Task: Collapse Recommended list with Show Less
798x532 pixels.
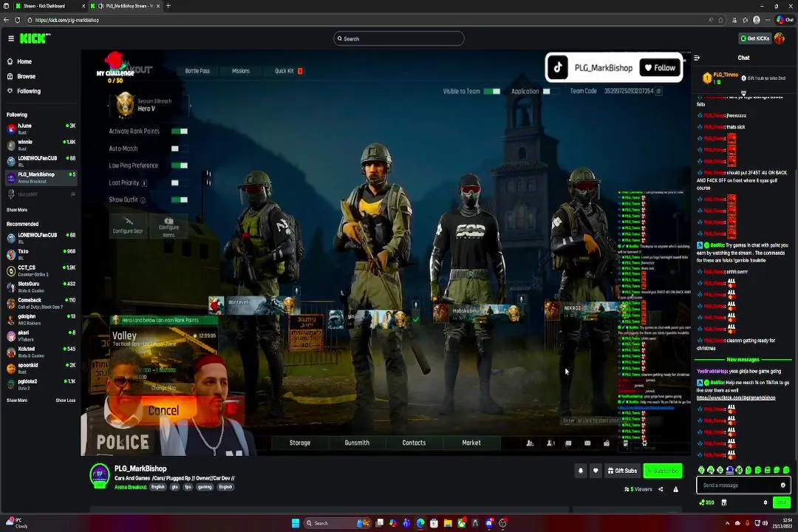Action: [65, 400]
